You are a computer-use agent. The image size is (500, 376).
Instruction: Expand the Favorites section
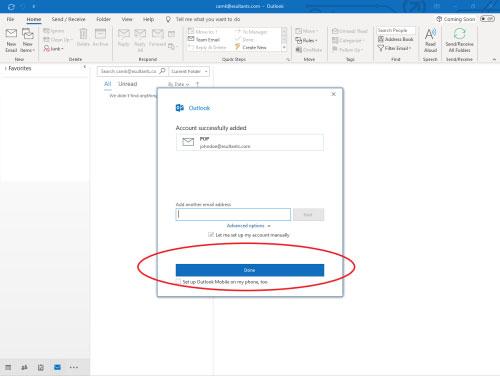6,68
